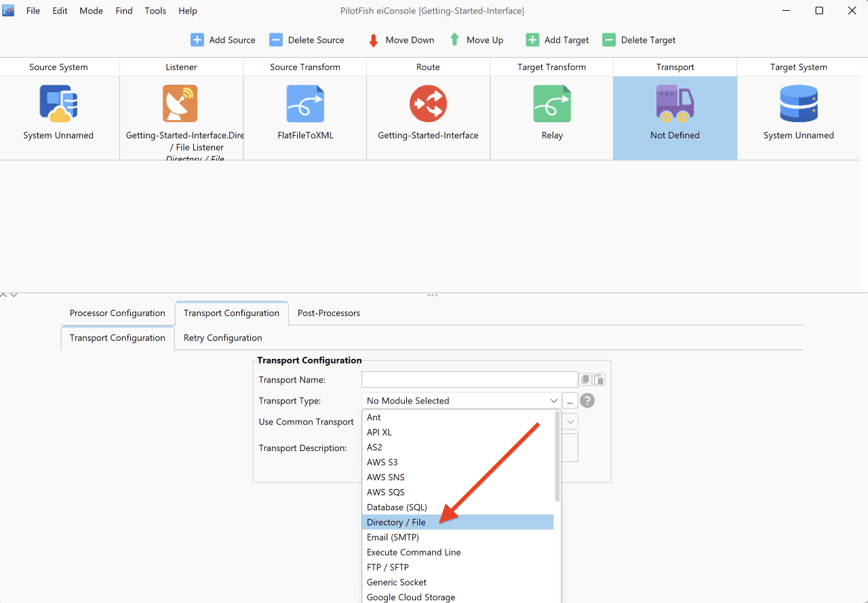Open the Use Common Transport dropdown arrow
Image resolution: width=868 pixels, height=603 pixels.
pos(571,421)
